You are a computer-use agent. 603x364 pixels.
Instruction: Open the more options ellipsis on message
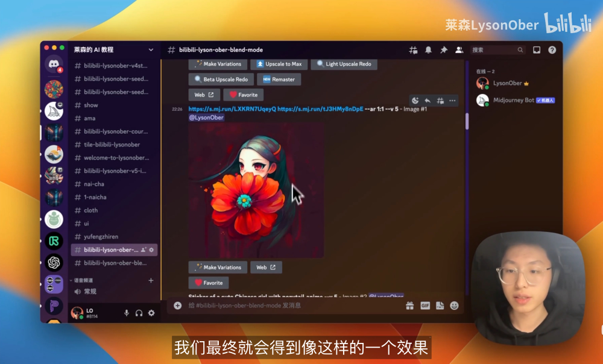[452, 101]
